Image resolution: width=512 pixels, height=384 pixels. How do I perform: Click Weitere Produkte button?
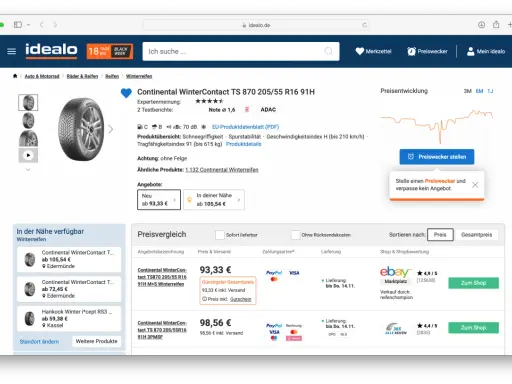coord(97,341)
